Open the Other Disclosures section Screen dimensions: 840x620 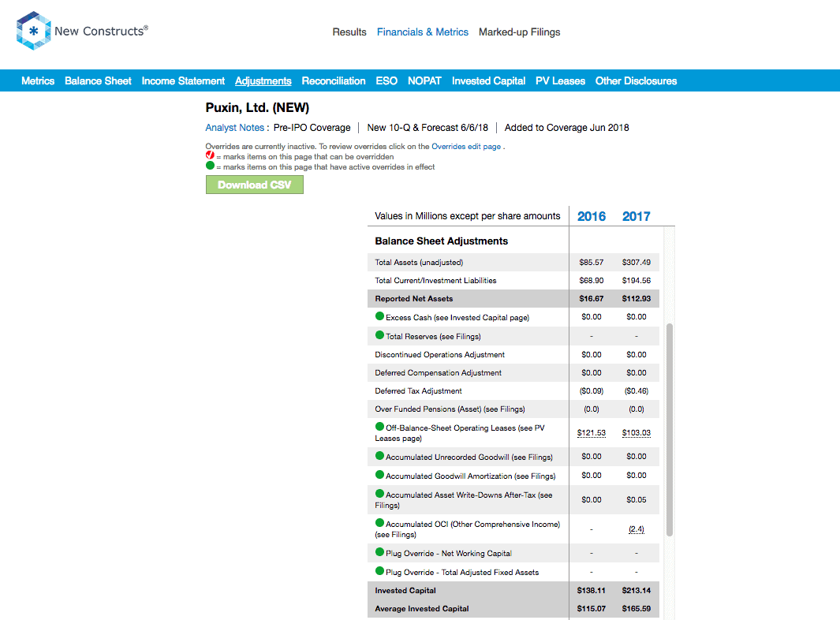click(x=637, y=81)
